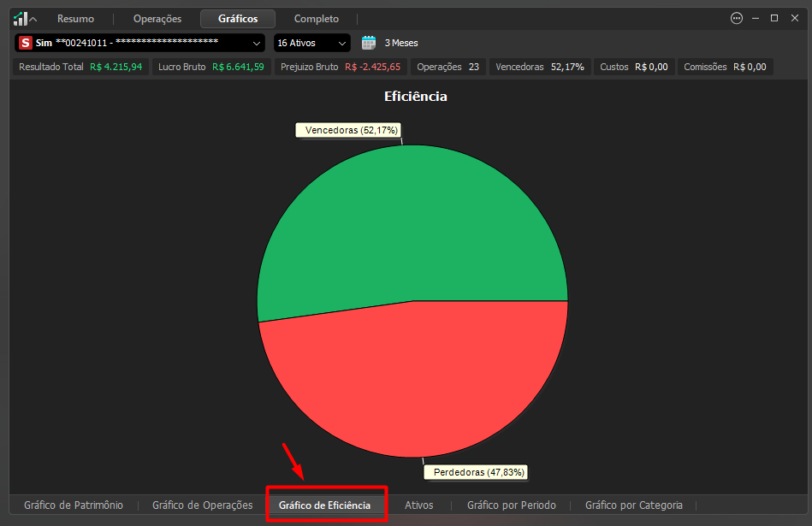Switch to the Operações tab
Image resolution: width=812 pixels, height=526 pixels.
tap(157, 19)
